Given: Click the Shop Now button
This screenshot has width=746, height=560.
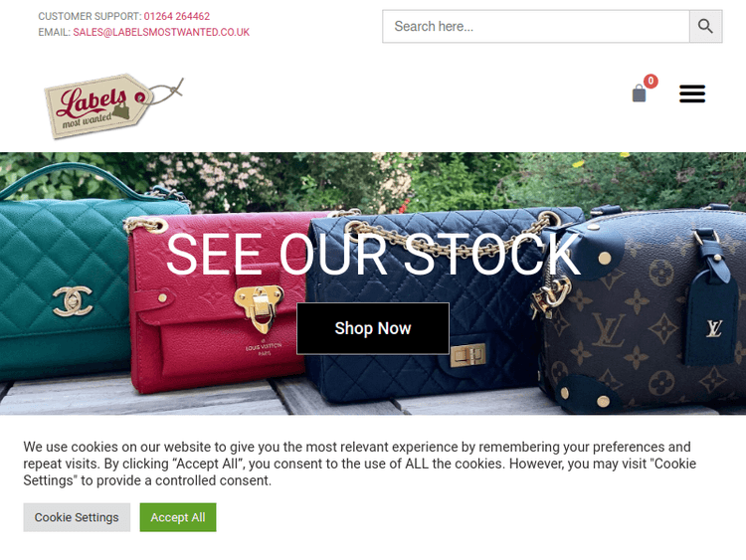Looking at the screenshot, I should [x=373, y=328].
